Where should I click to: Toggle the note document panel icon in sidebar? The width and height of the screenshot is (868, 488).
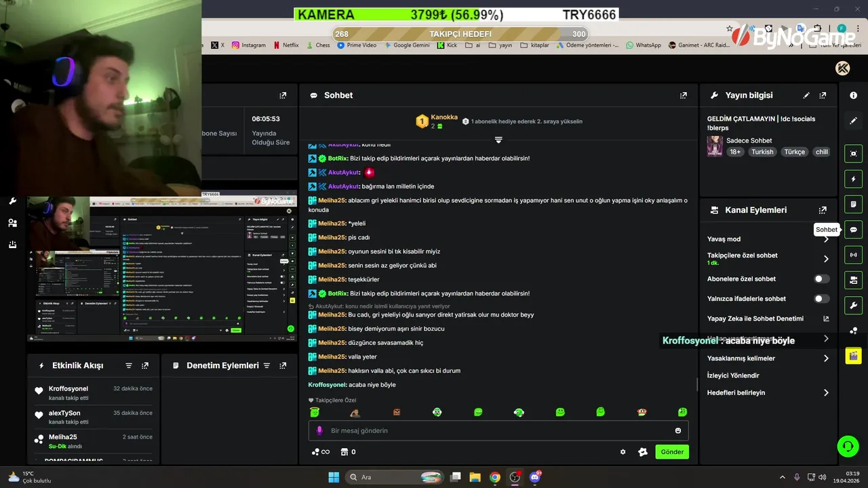coord(853,204)
